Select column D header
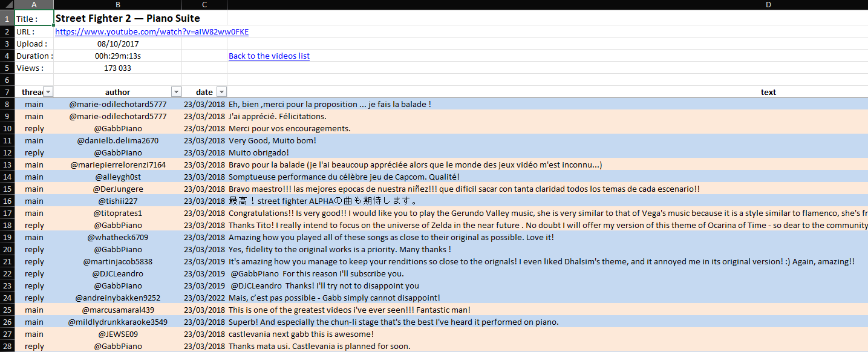 [547, 5]
